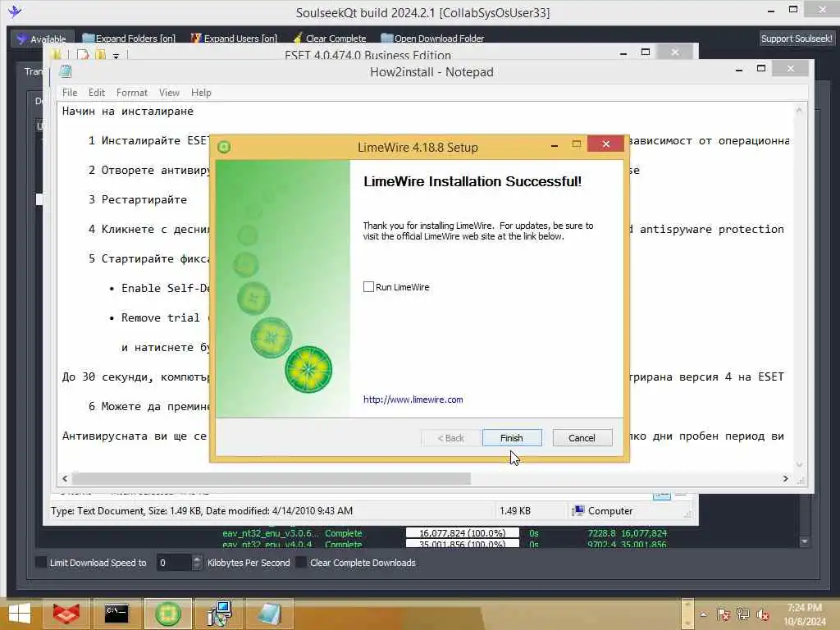Click the muted volume tray icon
840x630 pixels.
pyautogui.click(x=763, y=614)
